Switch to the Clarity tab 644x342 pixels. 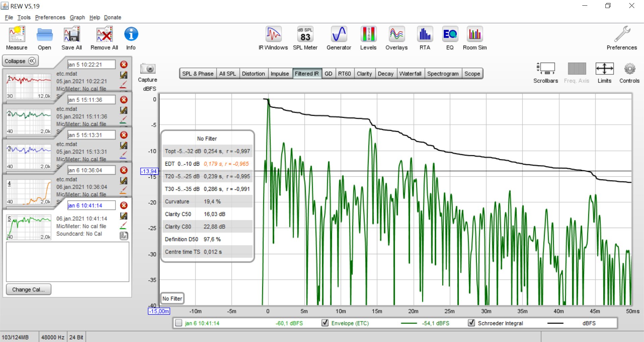(x=364, y=74)
